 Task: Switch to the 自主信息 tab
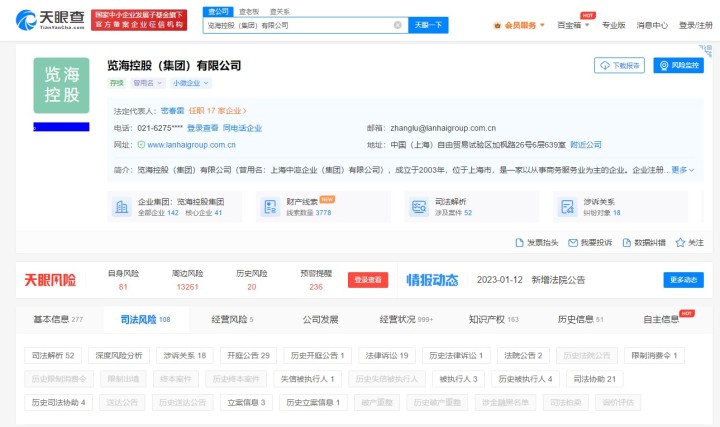[661, 319]
